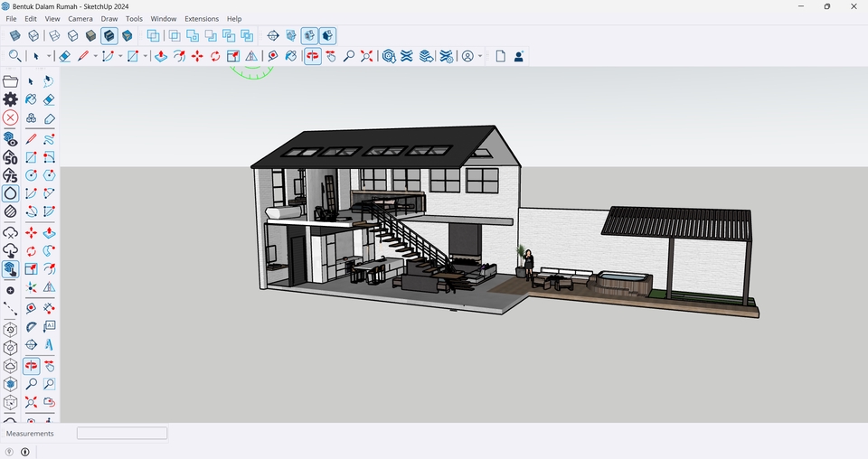Image resolution: width=868 pixels, height=459 pixels.
Task: Expand the Line tool dropdown arrow
Action: tap(95, 56)
